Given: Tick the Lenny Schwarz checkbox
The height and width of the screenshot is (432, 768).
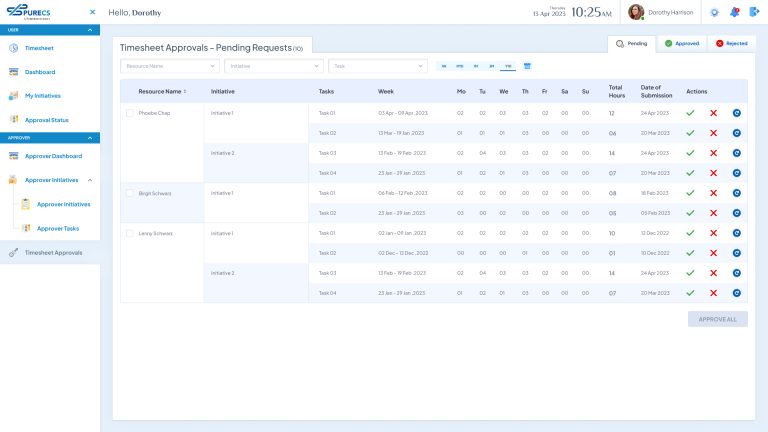Looking at the screenshot, I should coord(129,233).
